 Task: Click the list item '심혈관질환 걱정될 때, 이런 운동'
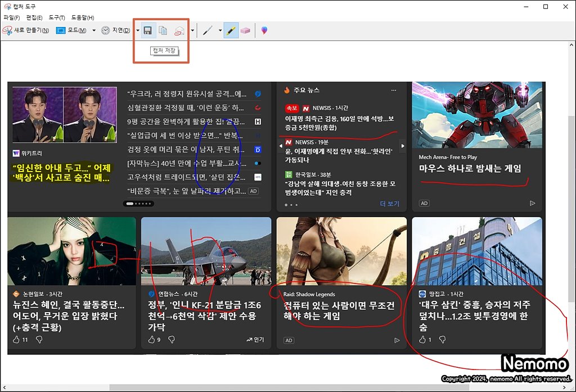point(186,107)
